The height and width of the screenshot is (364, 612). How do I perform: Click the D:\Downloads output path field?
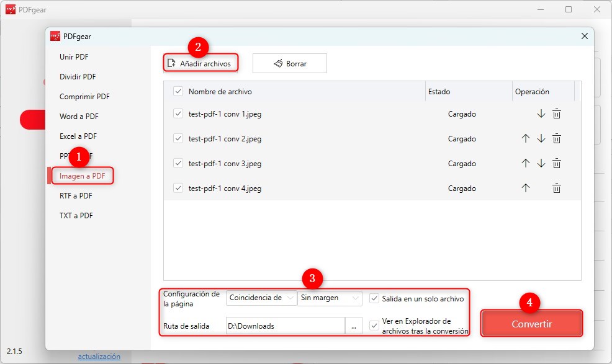[x=286, y=326]
